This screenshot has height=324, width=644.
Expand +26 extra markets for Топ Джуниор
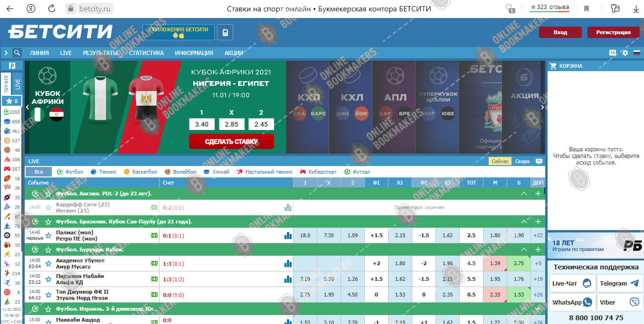[538, 295]
